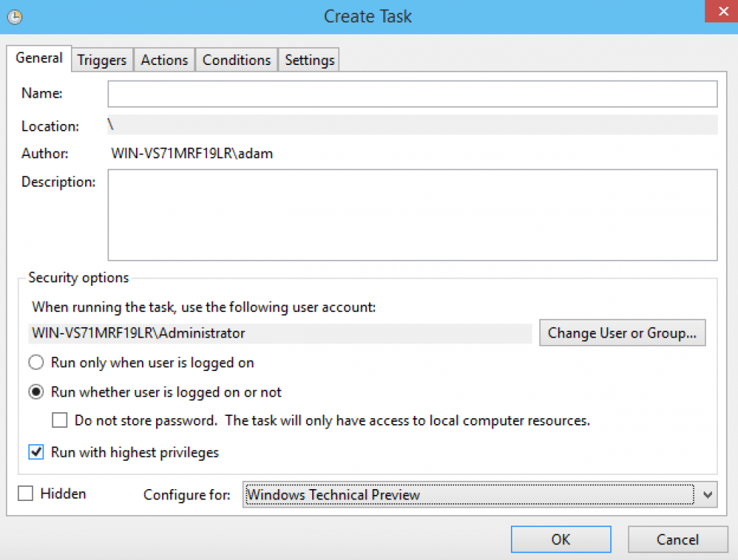
Task: Go to the Actions tab
Action: tap(164, 60)
